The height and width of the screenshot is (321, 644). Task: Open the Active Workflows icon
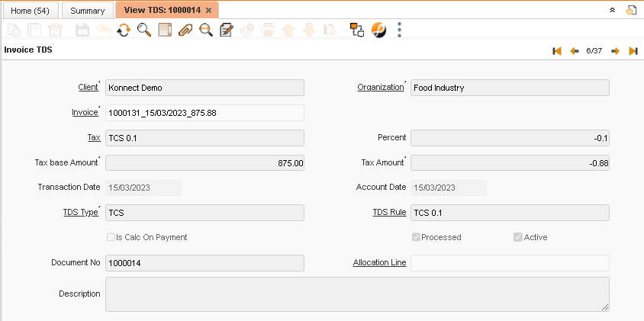point(356,30)
